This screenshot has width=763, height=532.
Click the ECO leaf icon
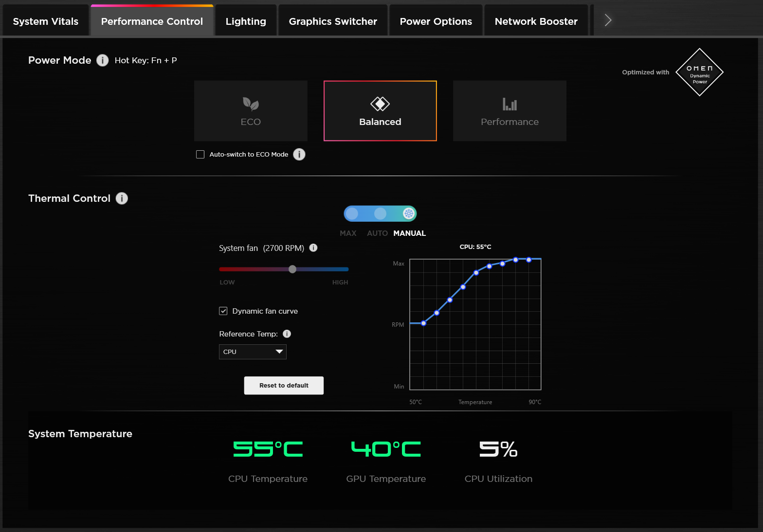[x=251, y=104]
